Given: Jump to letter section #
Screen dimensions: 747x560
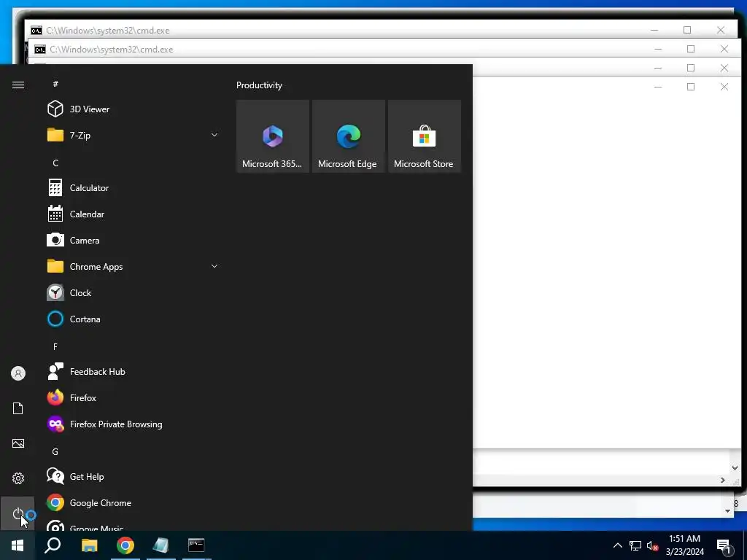Looking at the screenshot, I should 55,84.
